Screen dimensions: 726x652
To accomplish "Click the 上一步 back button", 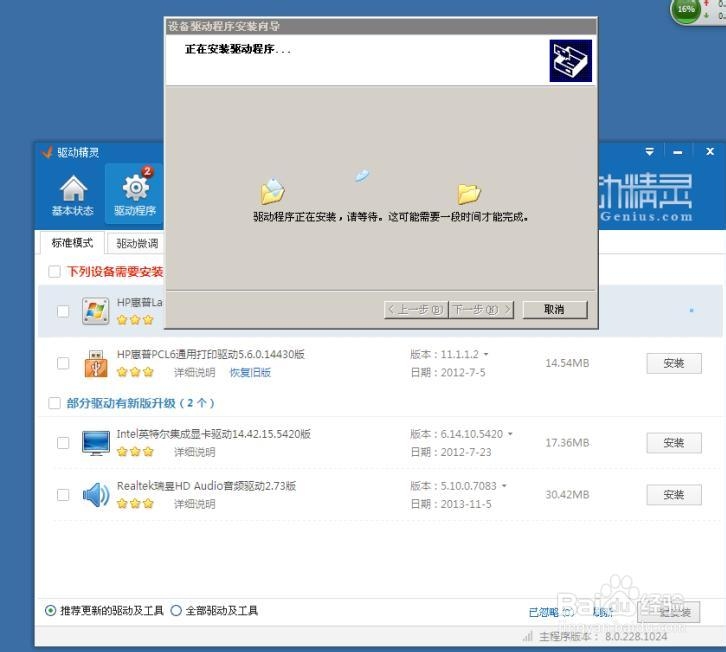I will [416, 309].
